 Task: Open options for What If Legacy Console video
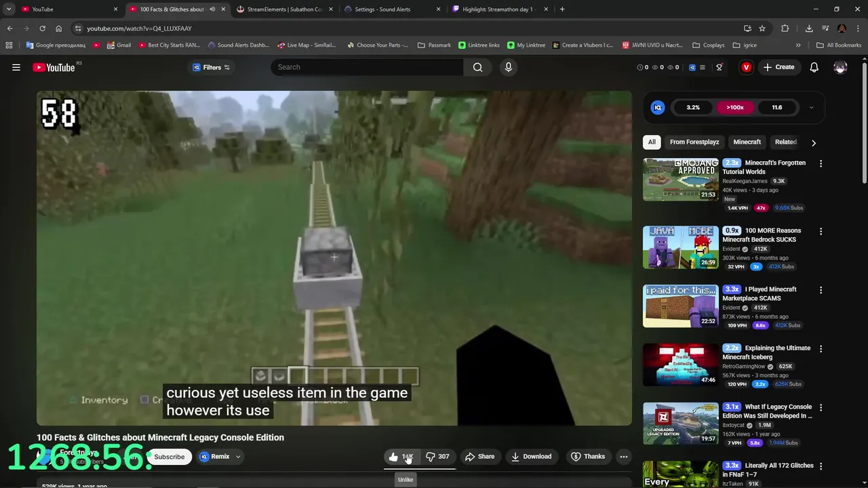point(821,408)
